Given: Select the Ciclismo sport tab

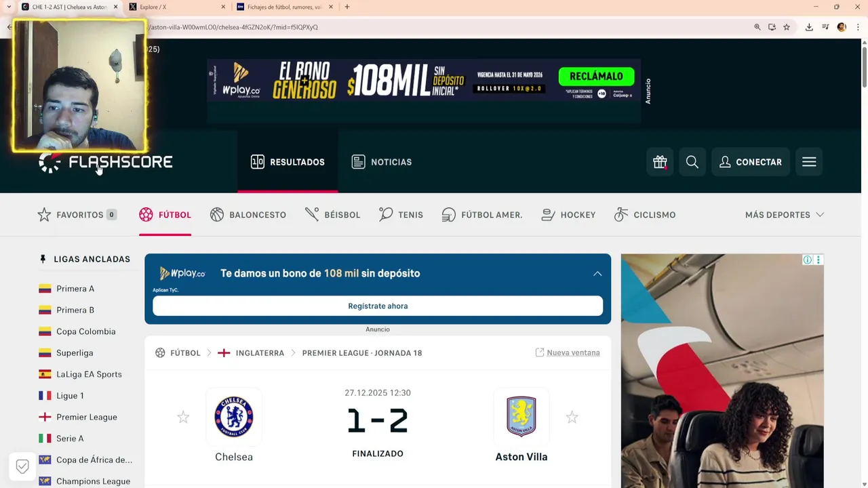Looking at the screenshot, I should [x=645, y=215].
